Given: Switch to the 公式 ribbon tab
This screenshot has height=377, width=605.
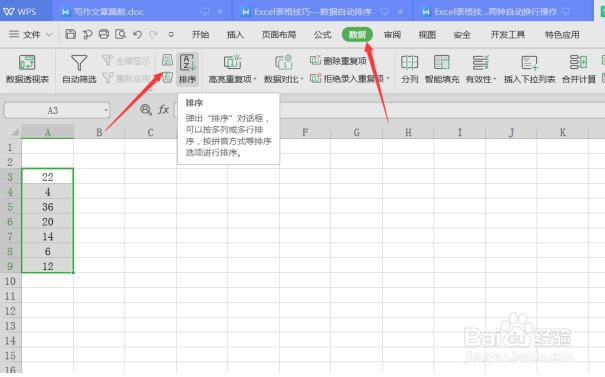Looking at the screenshot, I should 323,35.
